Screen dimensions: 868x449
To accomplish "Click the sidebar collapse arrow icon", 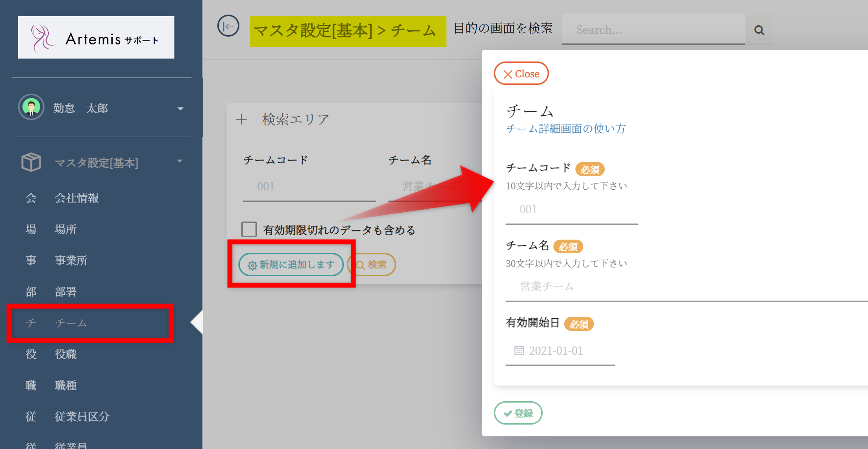I will (228, 26).
